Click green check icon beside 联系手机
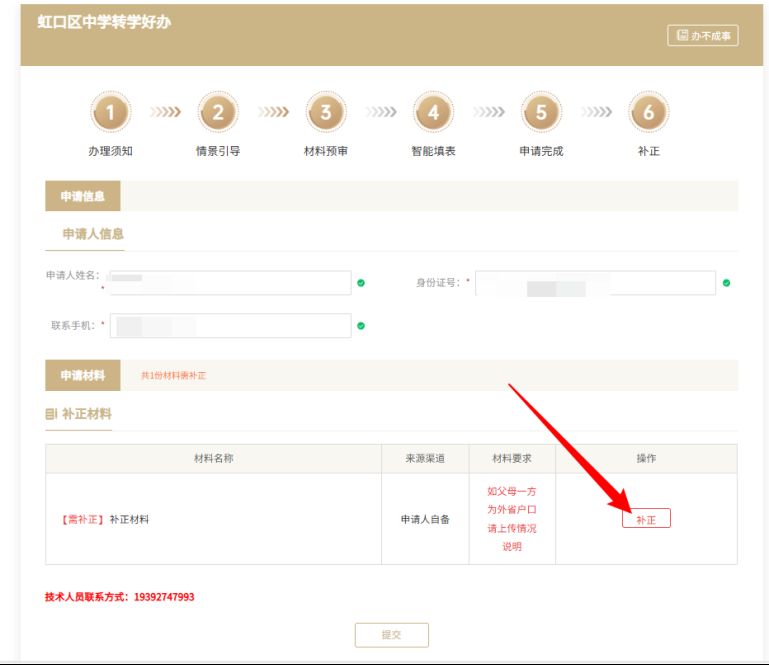This screenshot has width=769, height=665. (x=361, y=326)
